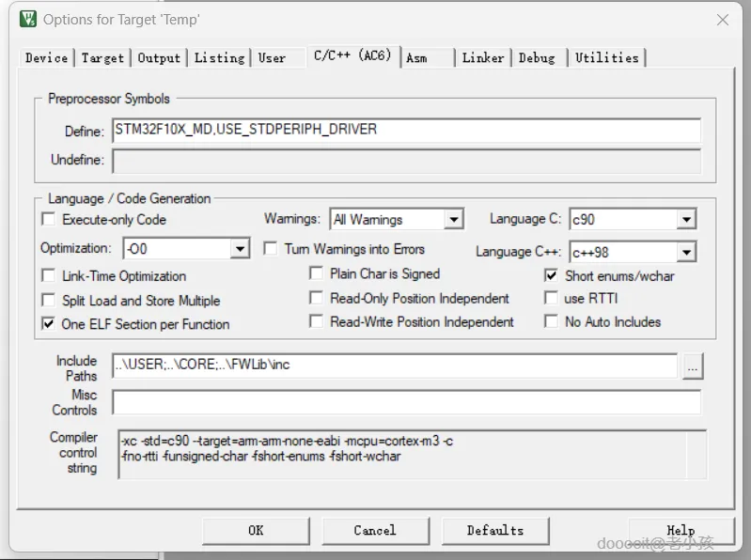This screenshot has height=560, width=751.
Task: Click the Include Paths input field
Action: click(395, 366)
